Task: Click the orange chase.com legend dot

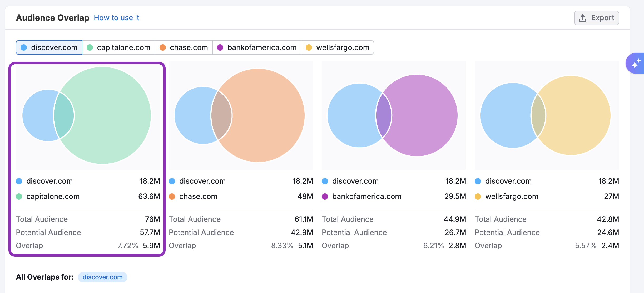Action: [x=172, y=197]
